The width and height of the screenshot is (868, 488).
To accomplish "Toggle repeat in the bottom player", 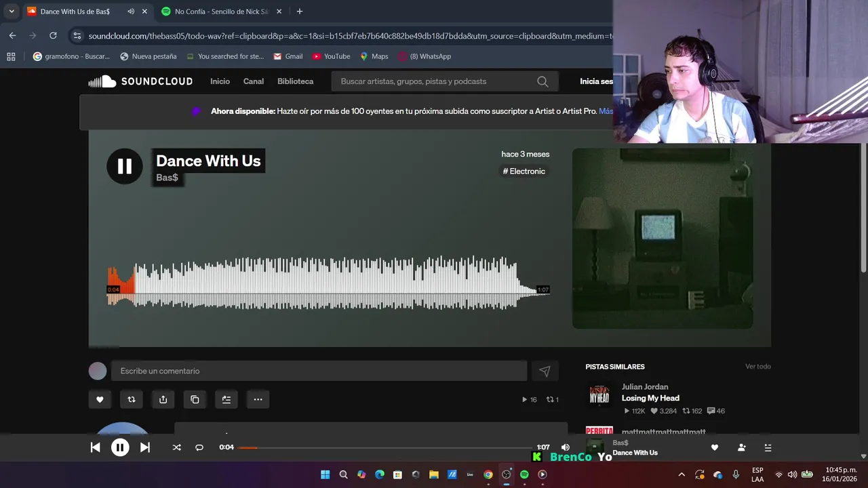I will click(199, 447).
